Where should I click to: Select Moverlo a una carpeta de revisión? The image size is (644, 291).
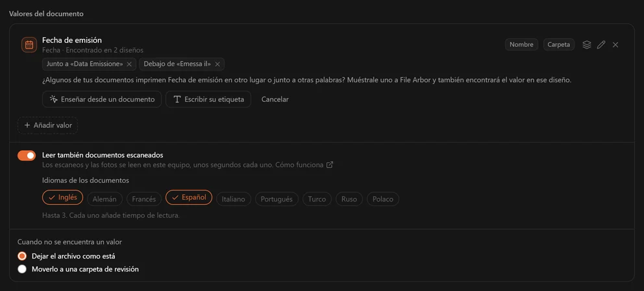click(x=22, y=269)
